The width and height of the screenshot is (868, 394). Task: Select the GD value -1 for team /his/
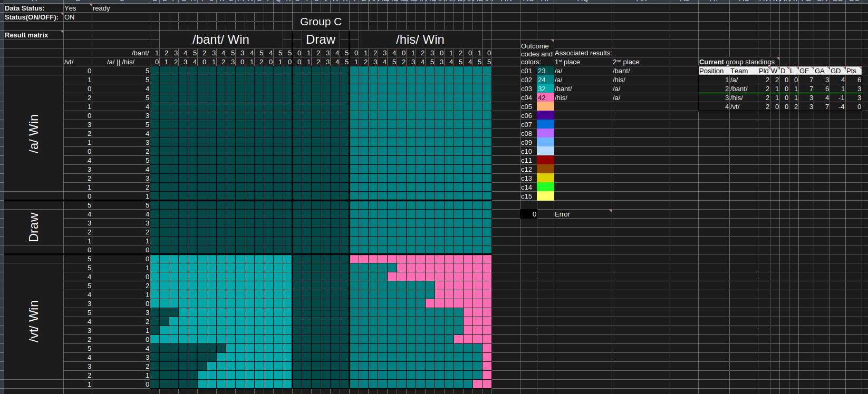tap(838, 98)
